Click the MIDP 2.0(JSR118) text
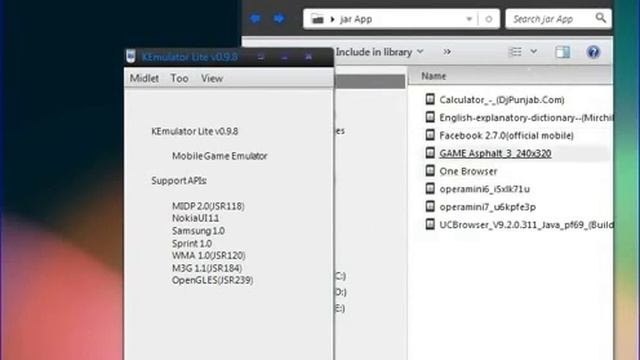Viewport: 640px width, 360px height. [x=208, y=207]
